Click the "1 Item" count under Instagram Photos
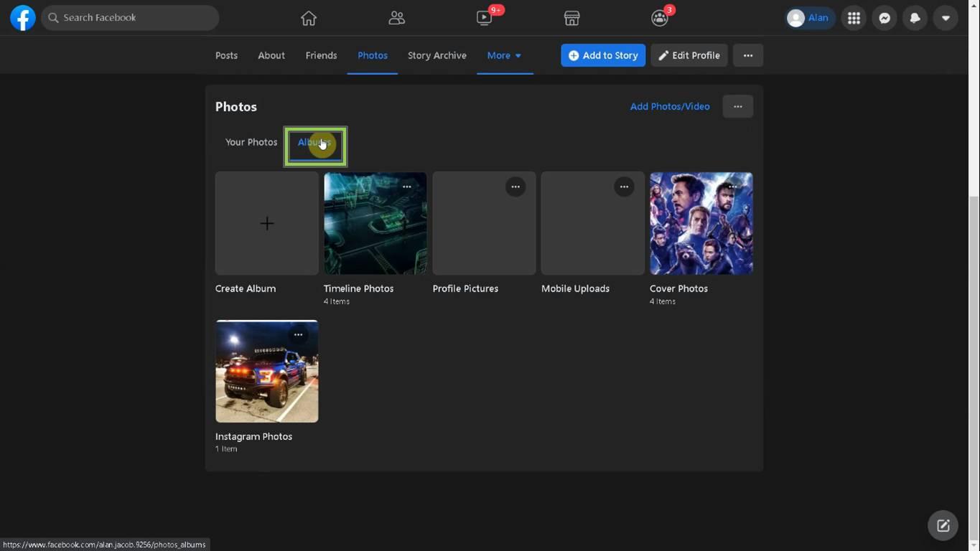Image resolution: width=980 pixels, height=551 pixels. click(x=226, y=449)
